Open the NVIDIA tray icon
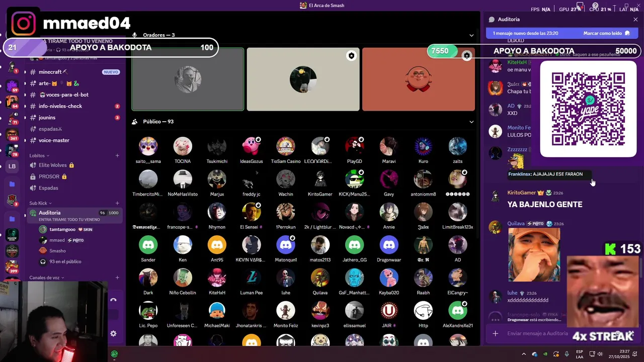This screenshot has height=362, width=644. (545, 354)
